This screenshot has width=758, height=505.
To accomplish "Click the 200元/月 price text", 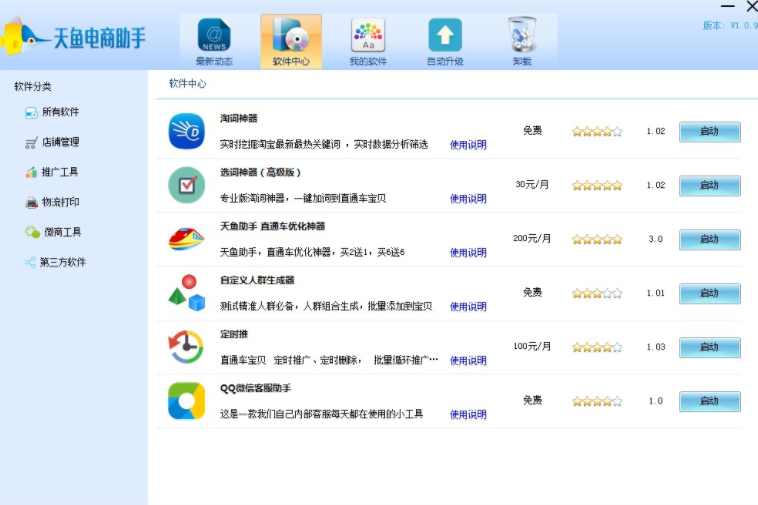I will [x=532, y=238].
